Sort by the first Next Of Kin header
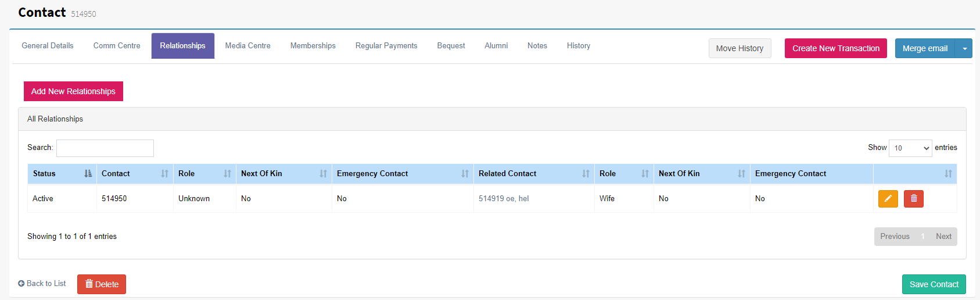 [x=284, y=174]
